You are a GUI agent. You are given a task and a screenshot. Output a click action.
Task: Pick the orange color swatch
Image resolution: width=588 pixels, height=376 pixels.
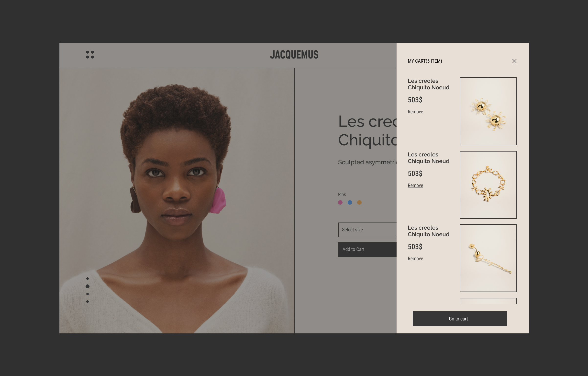(x=359, y=202)
